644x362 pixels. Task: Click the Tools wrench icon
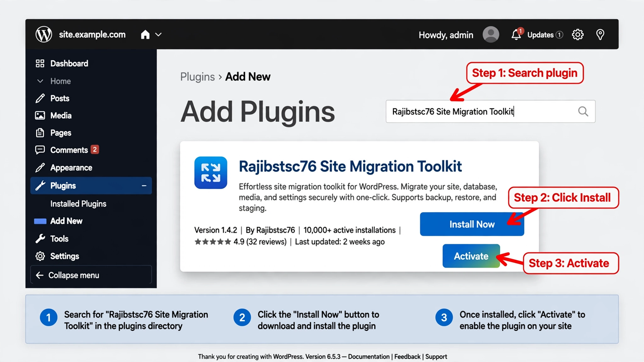[x=40, y=239]
